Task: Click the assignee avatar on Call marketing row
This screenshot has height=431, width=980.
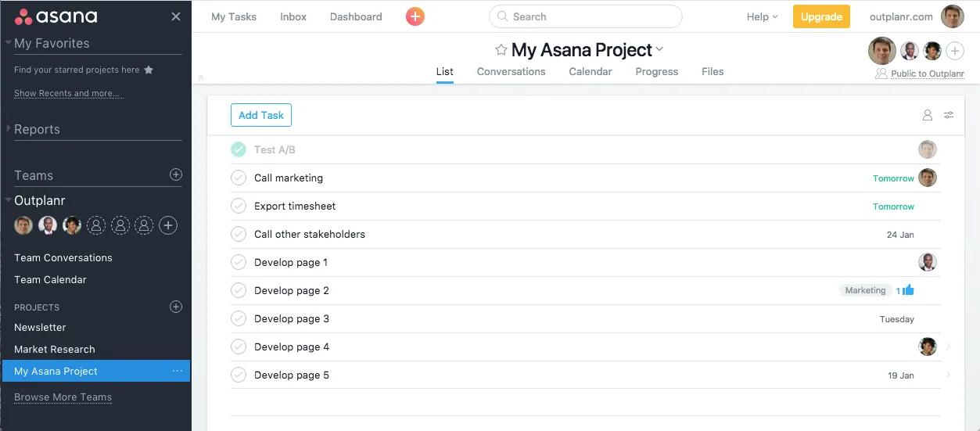Action: (928, 178)
